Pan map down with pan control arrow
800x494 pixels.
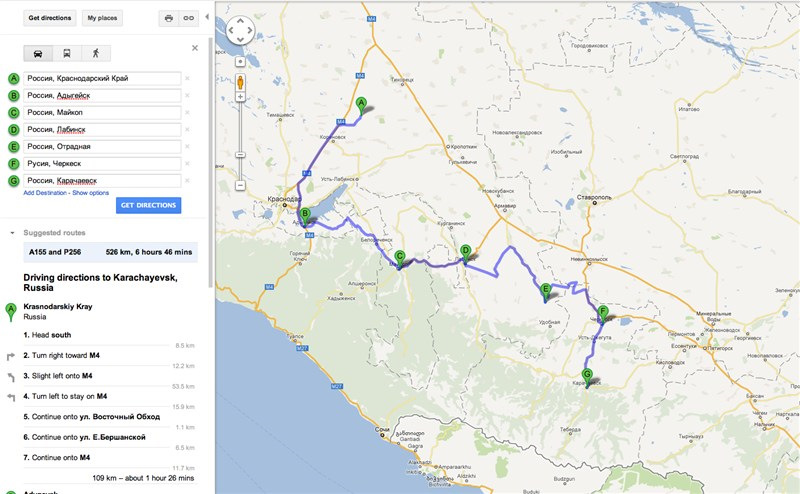click(x=240, y=39)
